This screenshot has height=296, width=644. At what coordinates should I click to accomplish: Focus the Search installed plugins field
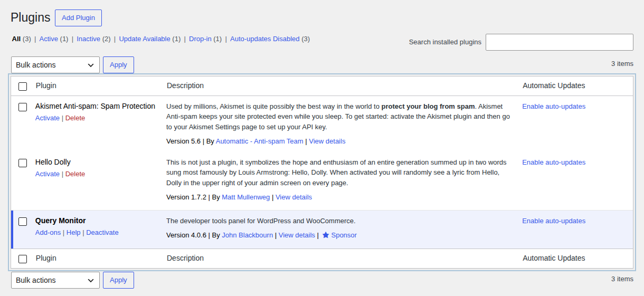click(560, 42)
